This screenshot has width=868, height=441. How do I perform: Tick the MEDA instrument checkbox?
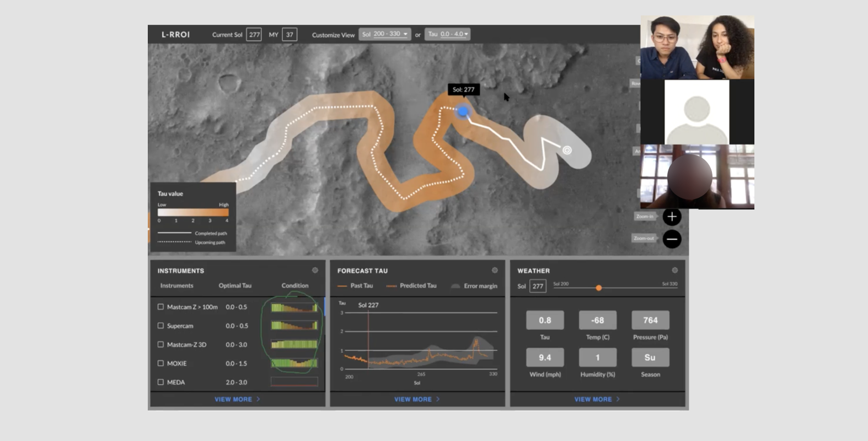click(160, 381)
